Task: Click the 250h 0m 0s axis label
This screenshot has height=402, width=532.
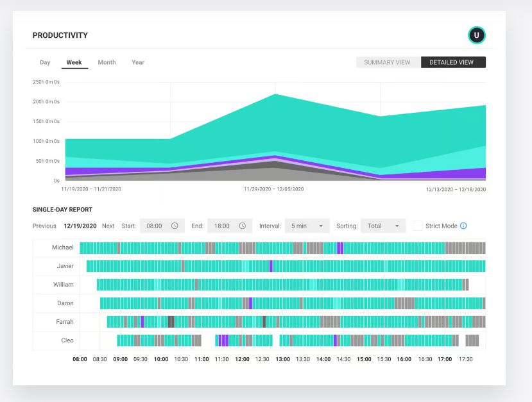Action: click(46, 82)
